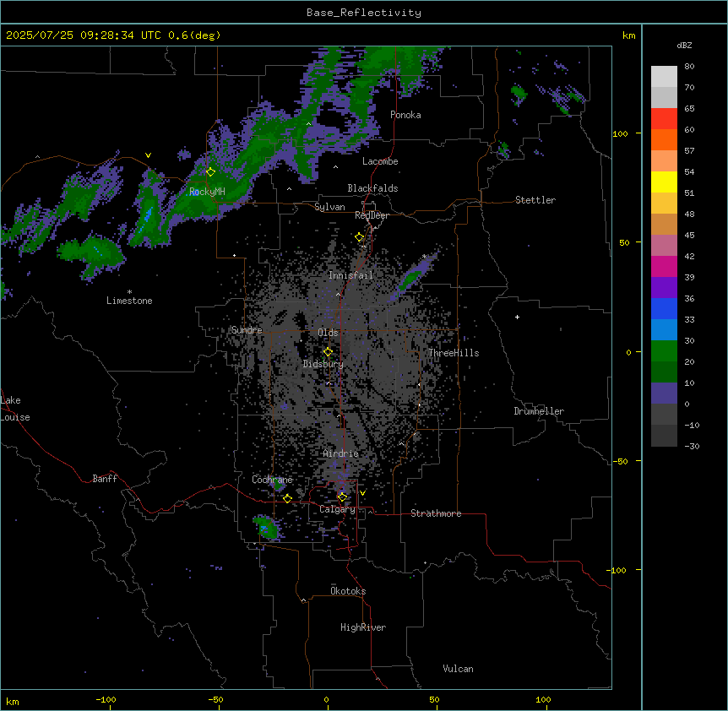The image size is (728, 711).
Task: Click the Drumheller town label
Action: coord(539,411)
